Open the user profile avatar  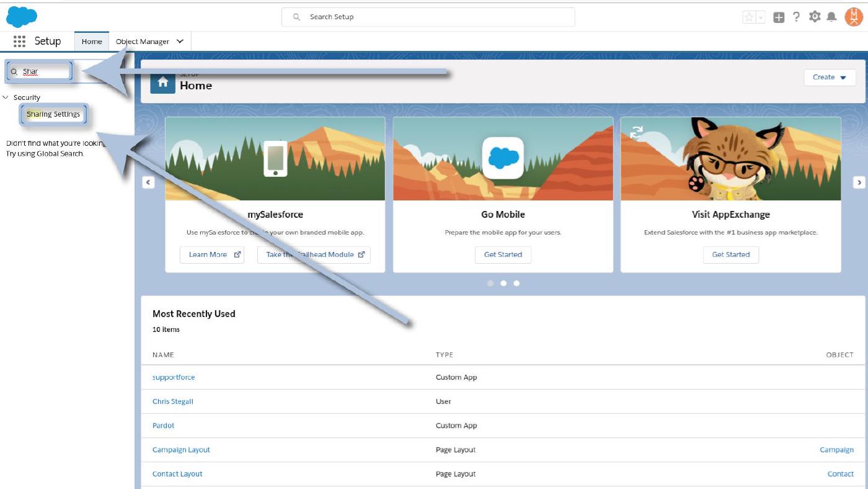pos(853,17)
